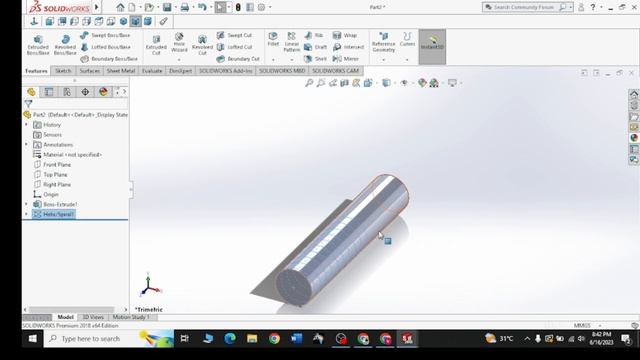Switch to the Surfaces tab
The height and width of the screenshot is (360, 640).
(x=89, y=71)
